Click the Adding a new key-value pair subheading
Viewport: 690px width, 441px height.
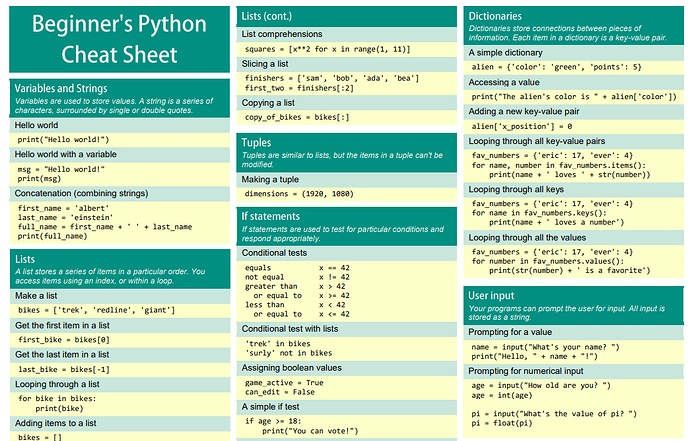tap(524, 112)
